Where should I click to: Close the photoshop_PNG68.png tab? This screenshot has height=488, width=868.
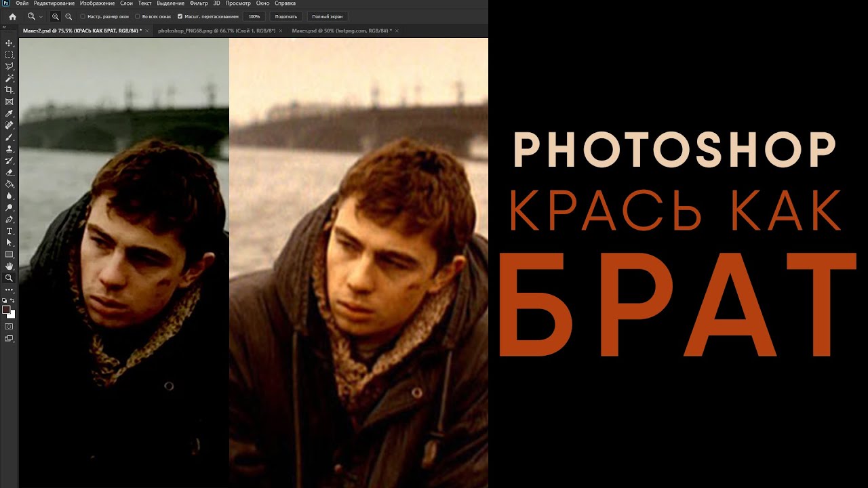tap(281, 30)
